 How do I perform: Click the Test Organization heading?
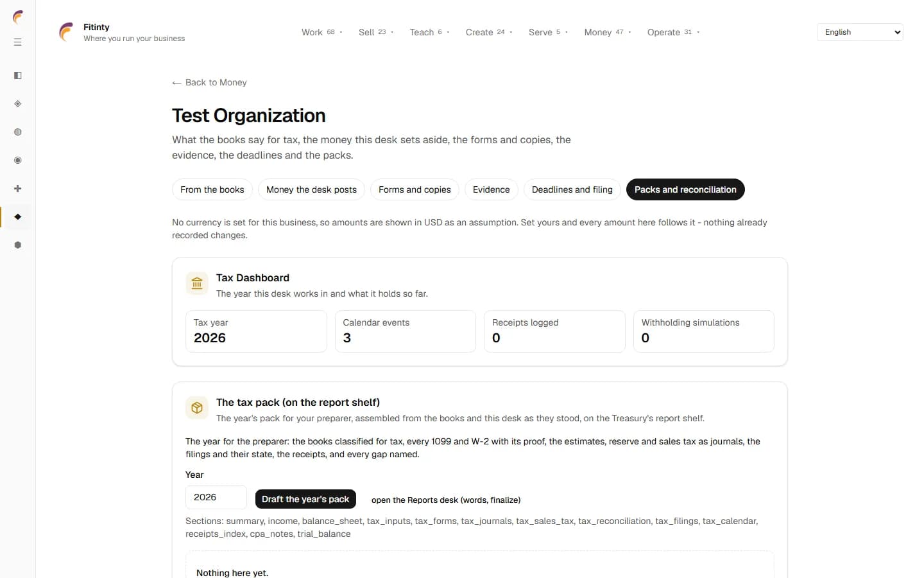[249, 116]
